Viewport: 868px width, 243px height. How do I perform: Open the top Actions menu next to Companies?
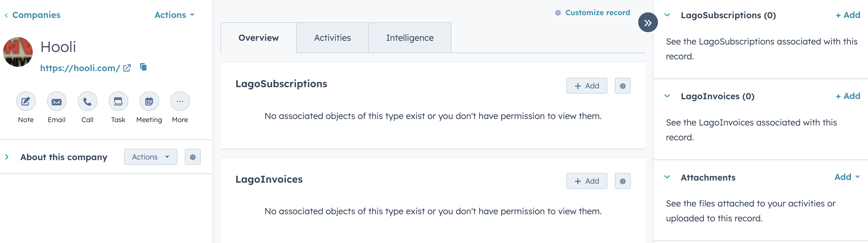click(x=174, y=15)
